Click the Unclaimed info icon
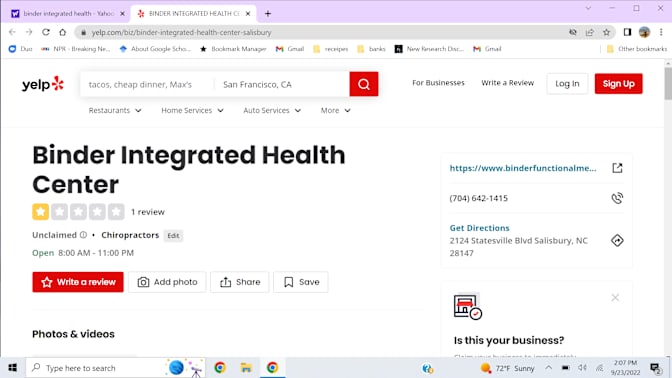Image resolution: width=672 pixels, height=378 pixels. tap(83, 235)
